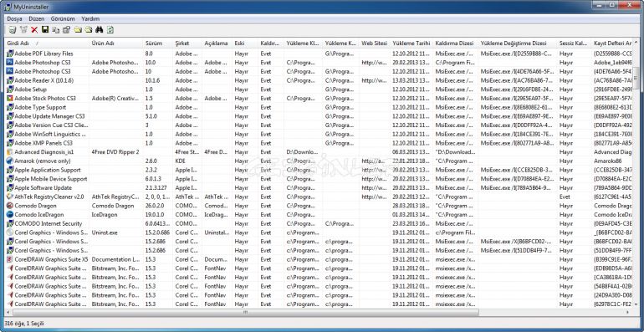The width and height of the screenshot is (644, 332).
Task: Sort by the Ürün Adı column header
Action: tap(115, 43)
